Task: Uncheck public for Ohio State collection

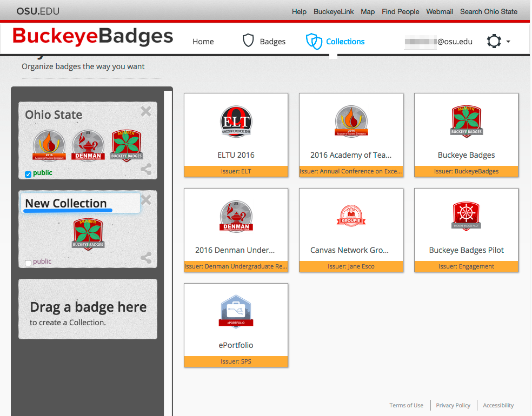Action: [x=28, y=175]
